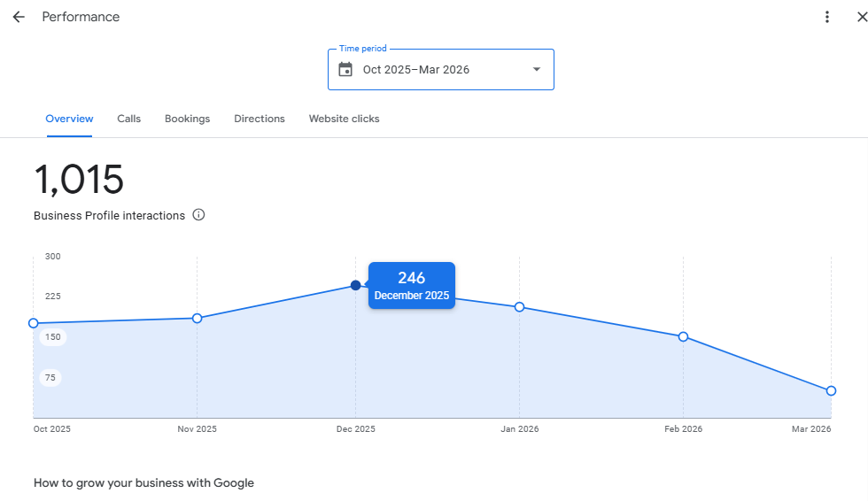
Task: Select the Jan 2026 data point
Action: point(520,307)
